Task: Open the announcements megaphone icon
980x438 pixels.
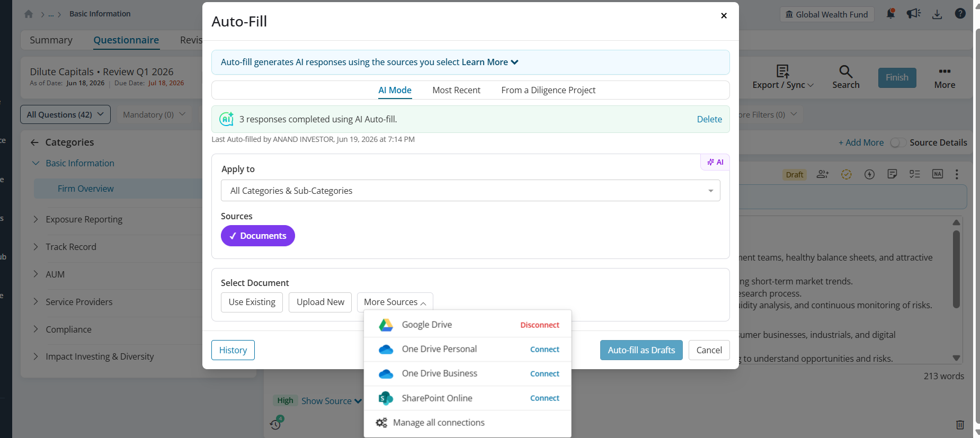Action: 914,14
